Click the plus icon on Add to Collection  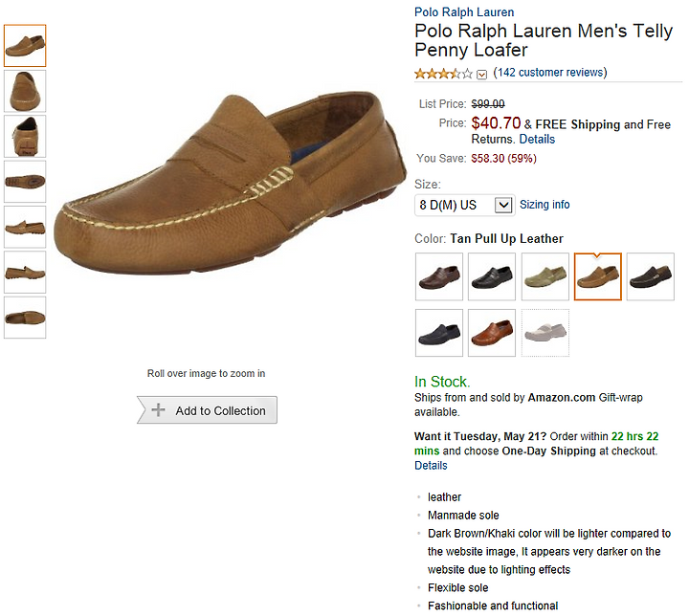tap(159, 410)
